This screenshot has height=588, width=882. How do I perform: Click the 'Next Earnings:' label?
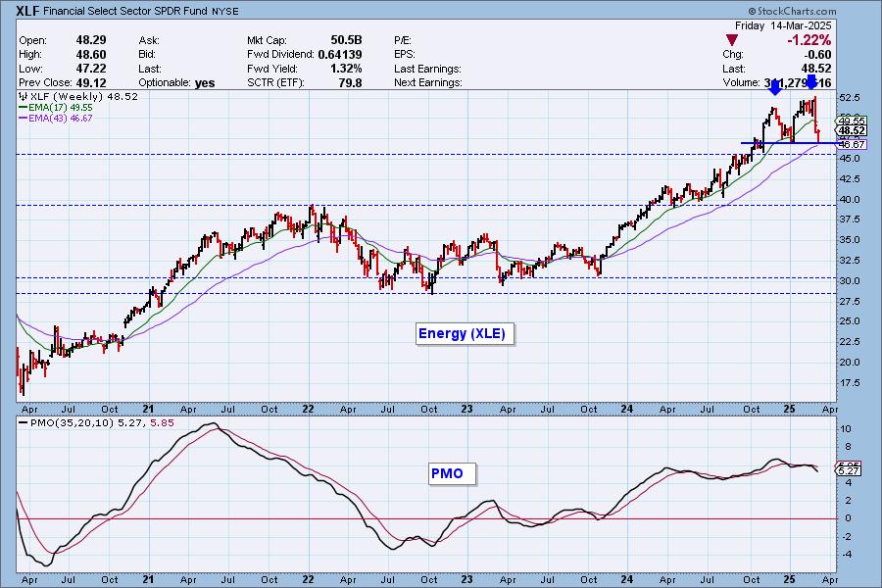(x=428, y=82)
